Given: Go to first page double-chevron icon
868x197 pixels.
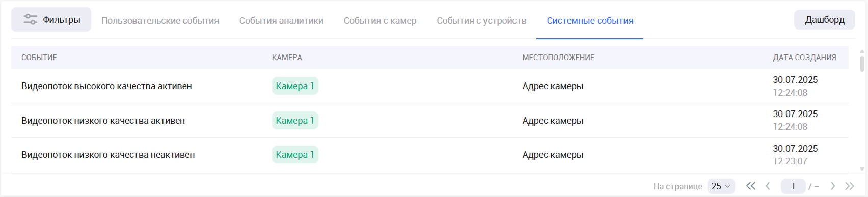Looking at the screenshot, I should point(751,186).
